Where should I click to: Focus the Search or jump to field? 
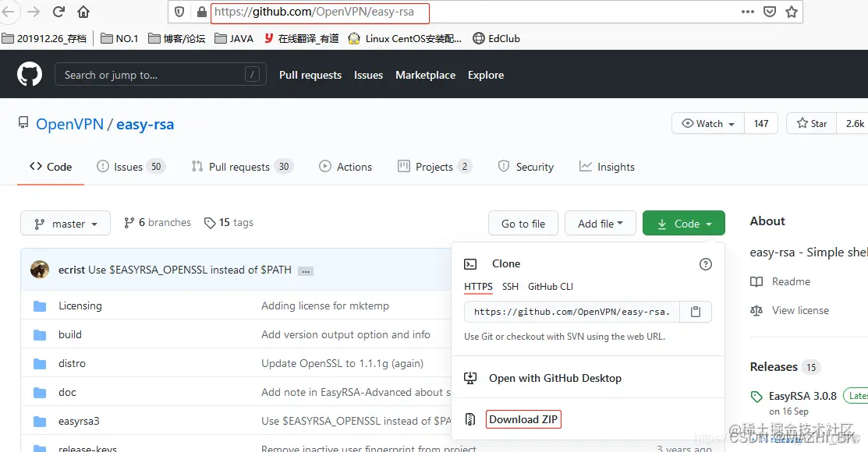(161, 74)
